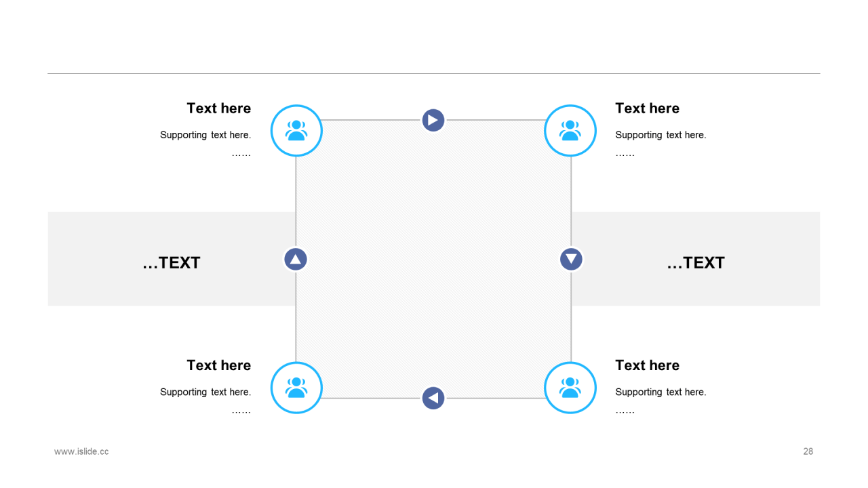Image resolution: width=868 pixels, height=488 pixels.
Task: Click the slide number 28
Action: (x=808, y=451)
